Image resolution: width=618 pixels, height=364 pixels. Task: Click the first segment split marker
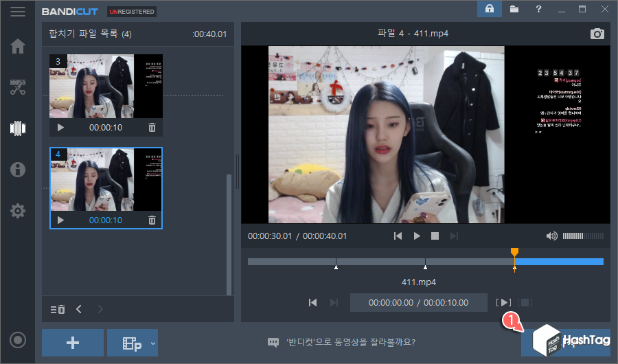(x=336, y=267)
